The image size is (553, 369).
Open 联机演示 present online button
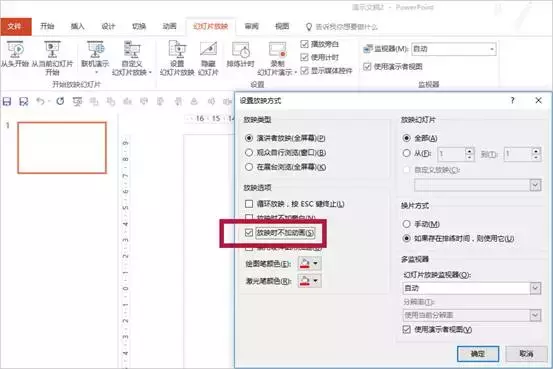pyautogui.click(x=95, y=56)
